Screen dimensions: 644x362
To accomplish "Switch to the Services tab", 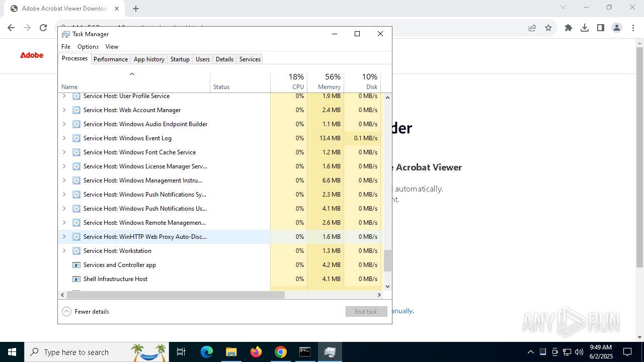I will pyautogui.click(x=250, y=59).
